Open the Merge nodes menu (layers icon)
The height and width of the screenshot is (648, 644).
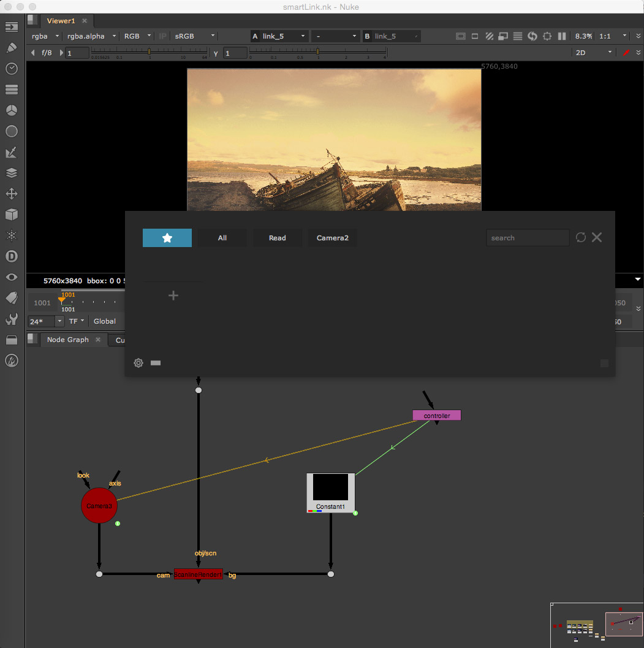(11, 173)
